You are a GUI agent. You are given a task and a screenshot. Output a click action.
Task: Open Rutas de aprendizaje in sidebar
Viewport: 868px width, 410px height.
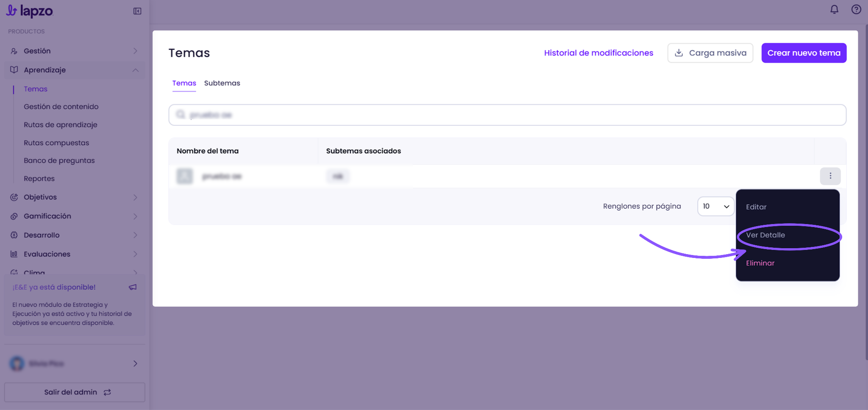tap(61, 125)
